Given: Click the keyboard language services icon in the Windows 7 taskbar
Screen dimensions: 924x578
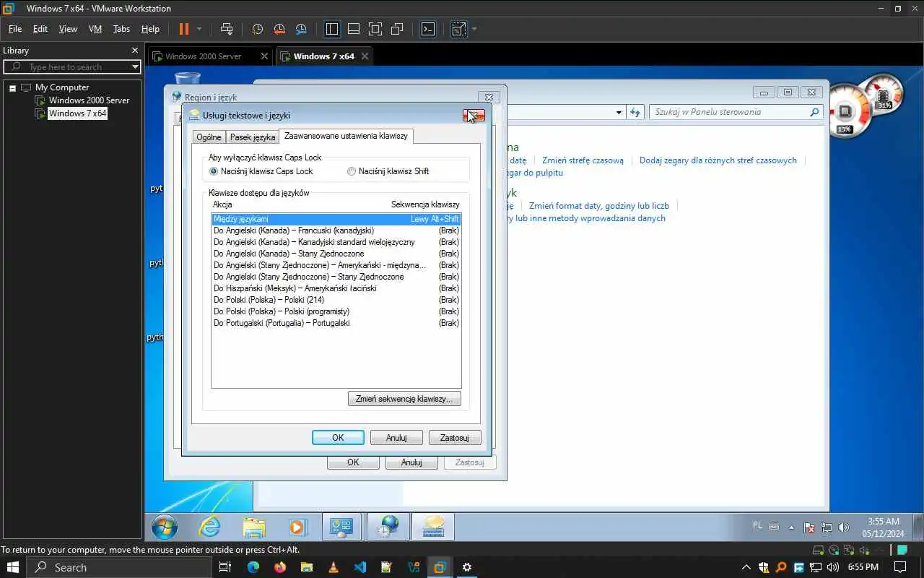Looking at the screenshot, I should [x=433, y=527].
